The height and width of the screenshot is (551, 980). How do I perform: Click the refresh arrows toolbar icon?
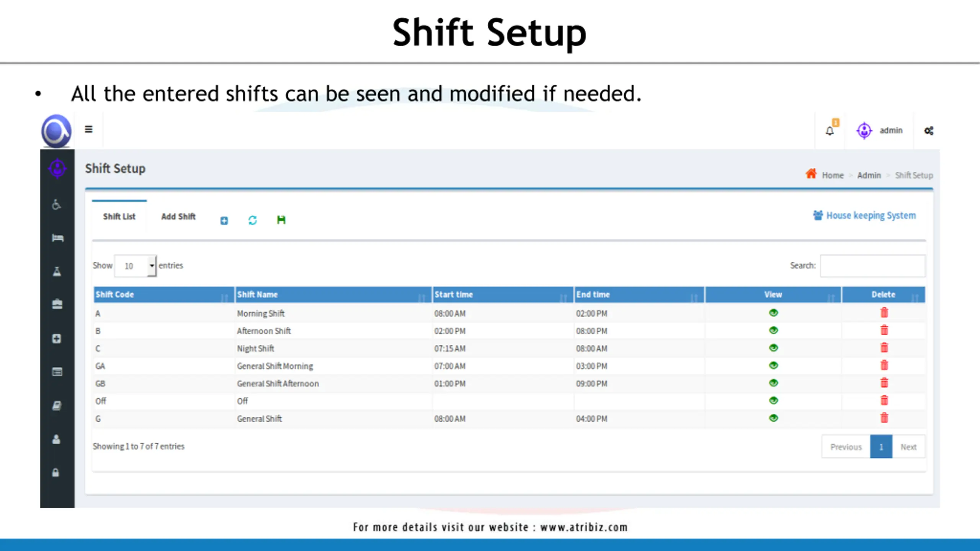pyautogui.click(x=253, y=220)
